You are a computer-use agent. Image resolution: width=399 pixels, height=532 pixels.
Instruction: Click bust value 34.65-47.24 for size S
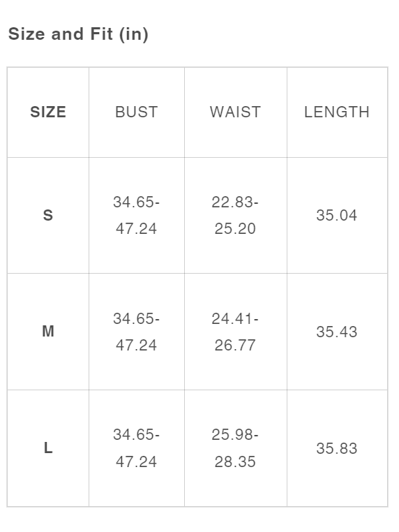(136, 215)
